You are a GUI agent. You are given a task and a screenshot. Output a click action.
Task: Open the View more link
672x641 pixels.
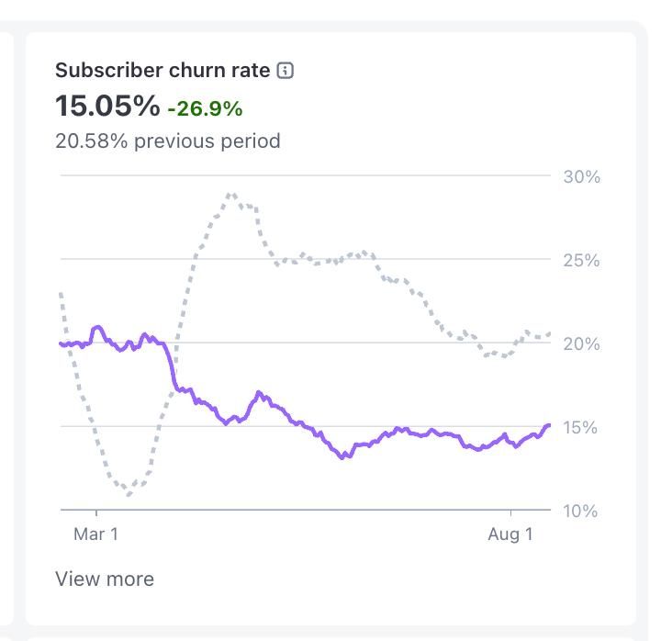105,579
